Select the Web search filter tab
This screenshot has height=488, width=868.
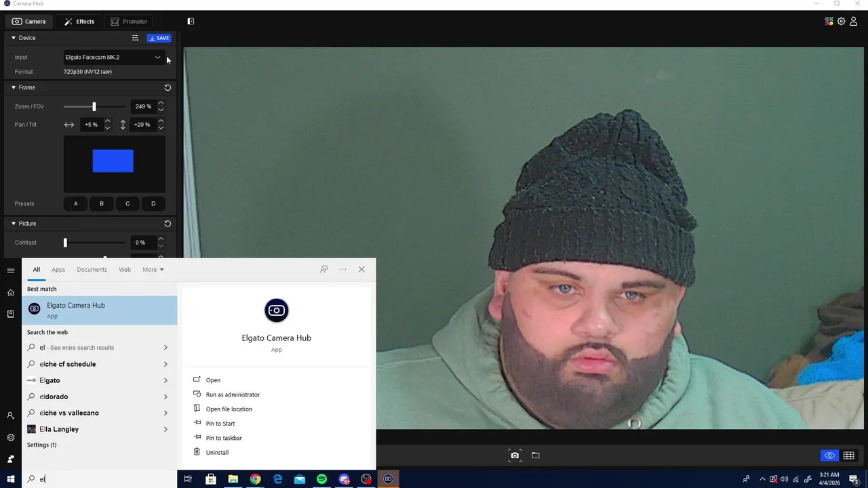tap(125, 270)
